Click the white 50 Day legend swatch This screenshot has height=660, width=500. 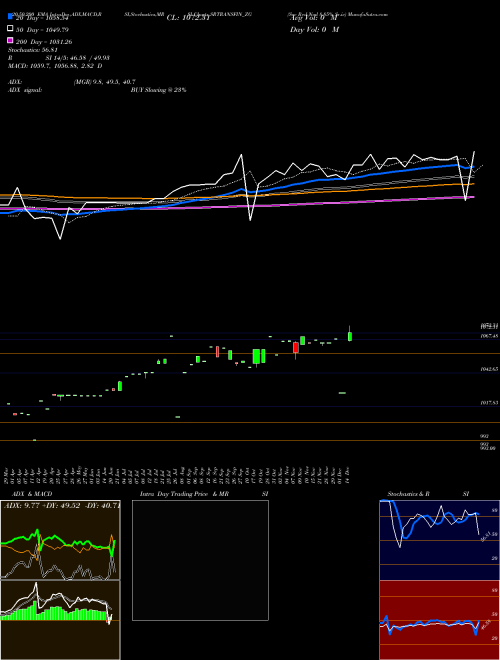pyautogui.click(x=10, y=29)
